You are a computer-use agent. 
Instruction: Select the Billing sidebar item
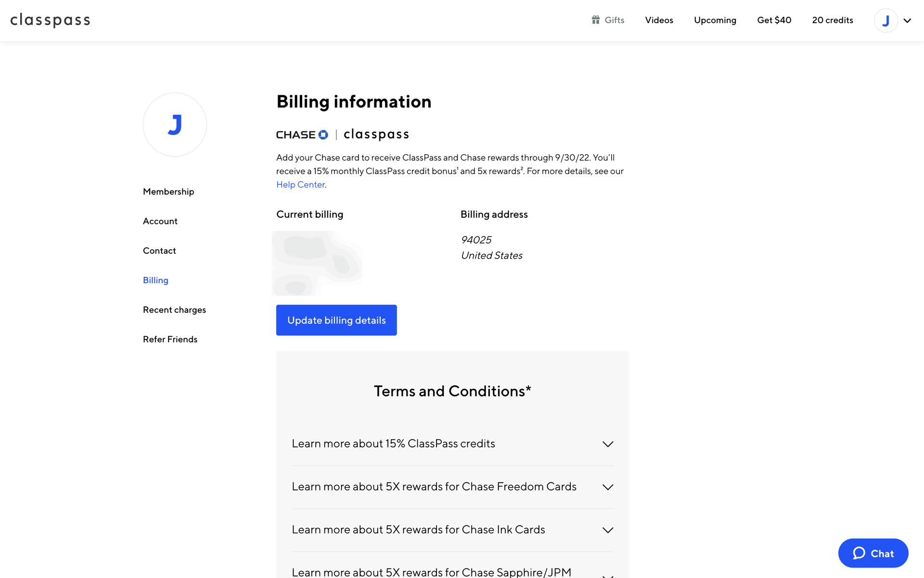155,280
